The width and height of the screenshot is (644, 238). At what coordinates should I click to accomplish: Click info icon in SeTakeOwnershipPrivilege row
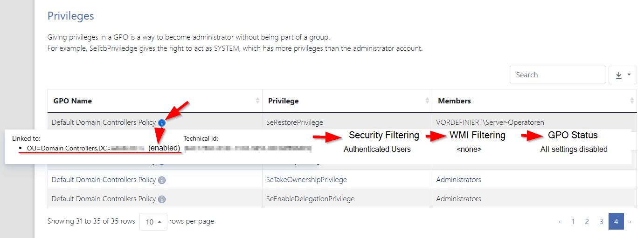(x=161, y=180)
